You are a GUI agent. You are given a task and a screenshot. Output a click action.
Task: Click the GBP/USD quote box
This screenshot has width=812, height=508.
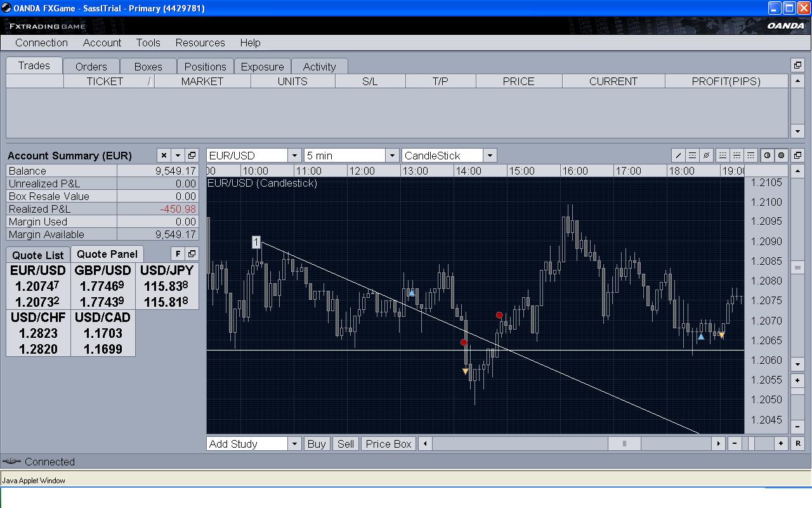point(103,286)
